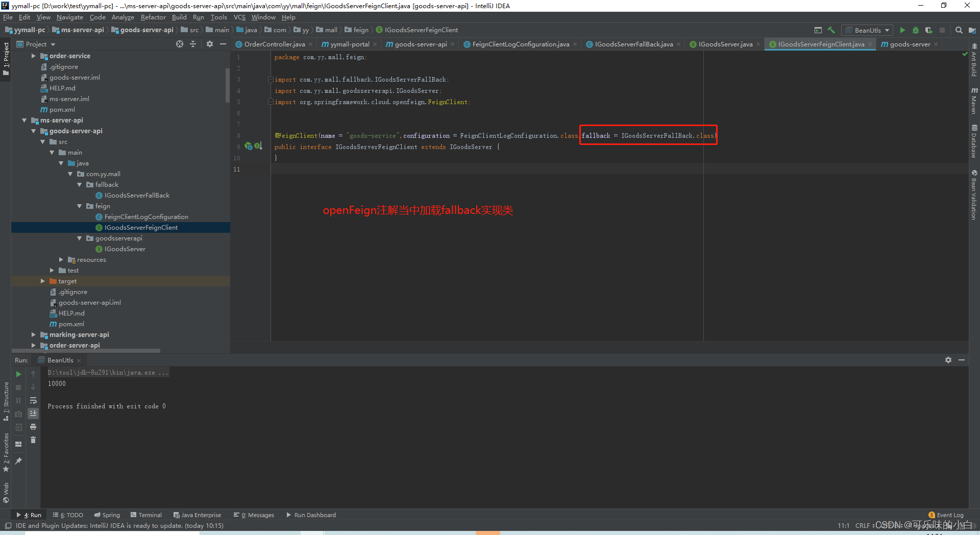
Task: Open Project panel settings gear
Action: click(209, 44)
